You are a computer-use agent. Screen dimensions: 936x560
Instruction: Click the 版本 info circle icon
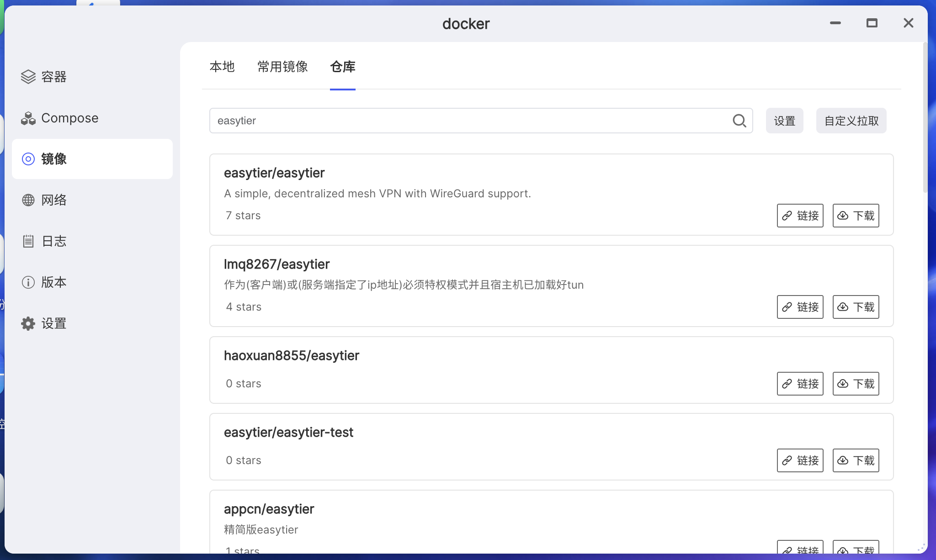(28, 282)
